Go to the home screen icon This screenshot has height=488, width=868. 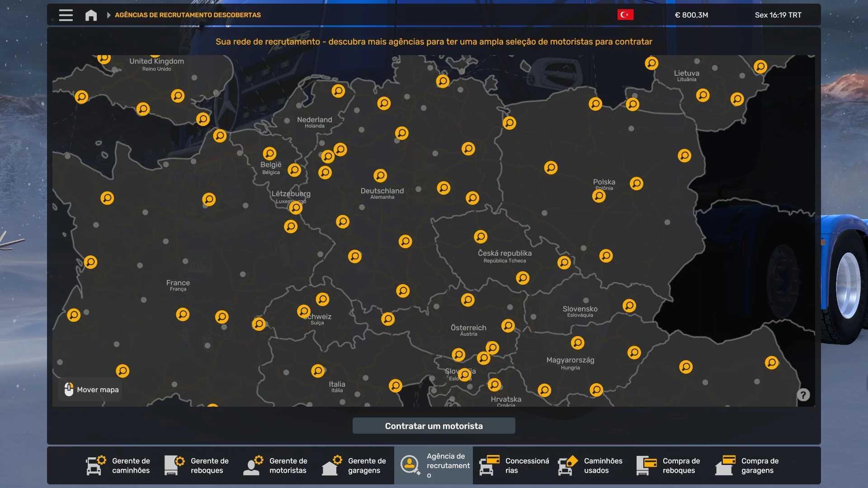coord(91,15)
